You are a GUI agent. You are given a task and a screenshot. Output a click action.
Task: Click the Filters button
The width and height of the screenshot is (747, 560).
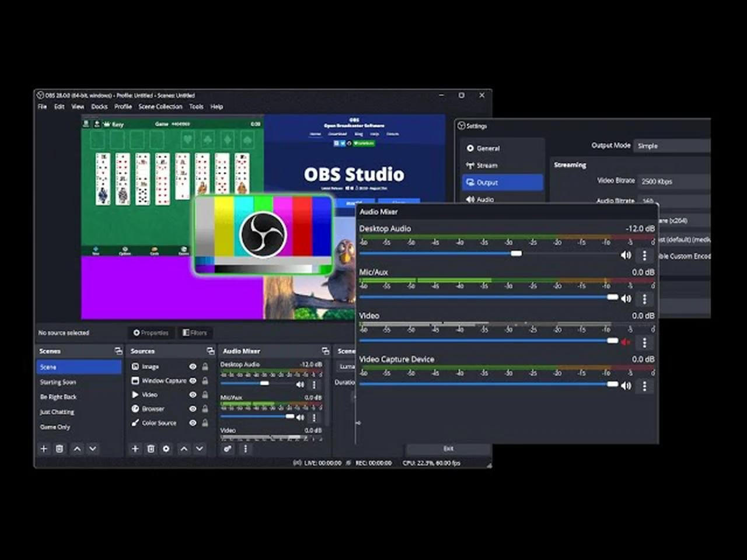click(195, 332)
